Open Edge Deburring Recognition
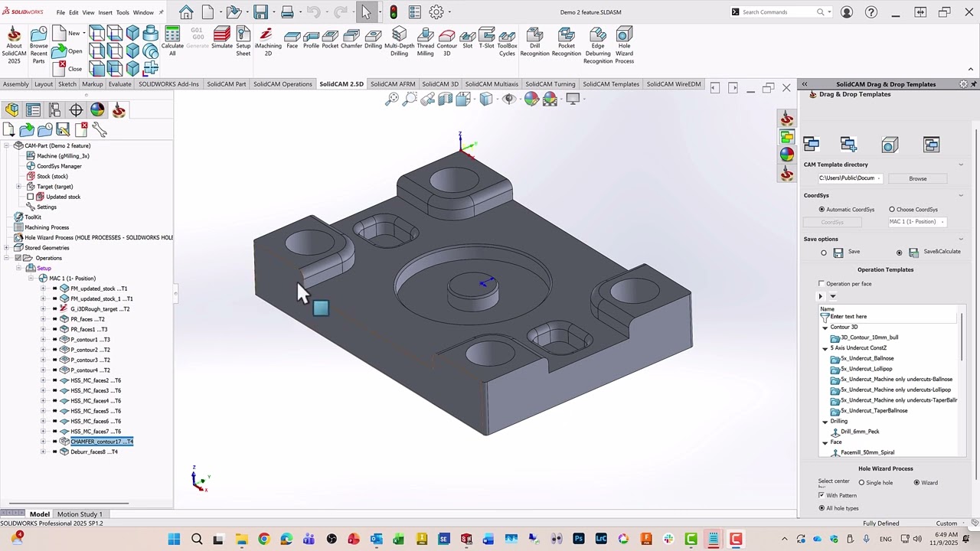 598,45
